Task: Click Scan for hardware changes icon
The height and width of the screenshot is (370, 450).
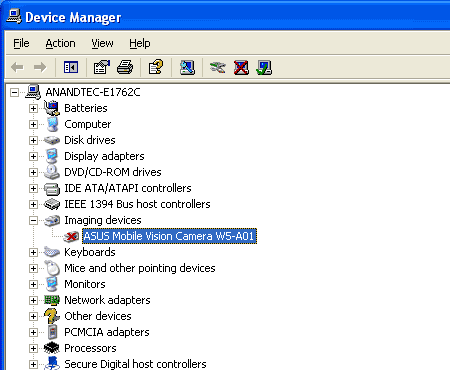Action: pyautogui.click(x=187, y=67)
